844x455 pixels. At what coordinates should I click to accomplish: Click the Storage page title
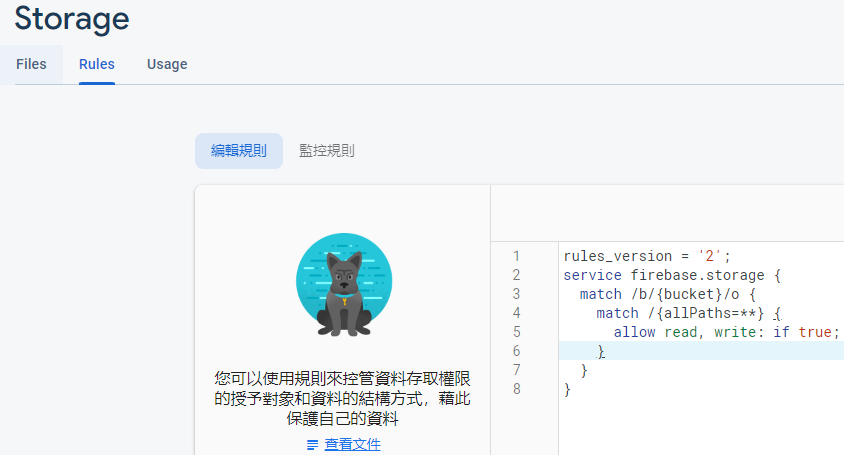(x=72, y=19)
